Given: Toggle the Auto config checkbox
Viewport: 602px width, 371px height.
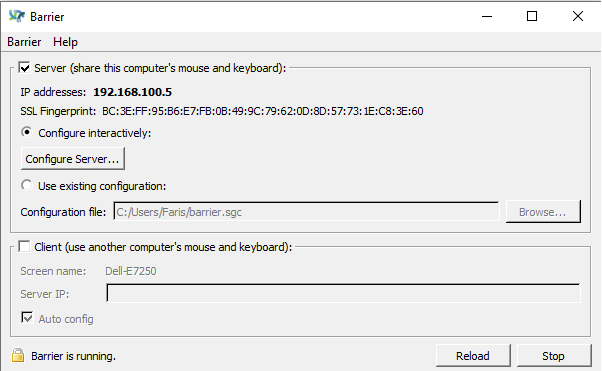Looking at the screenshot, I should click(27, 318).
